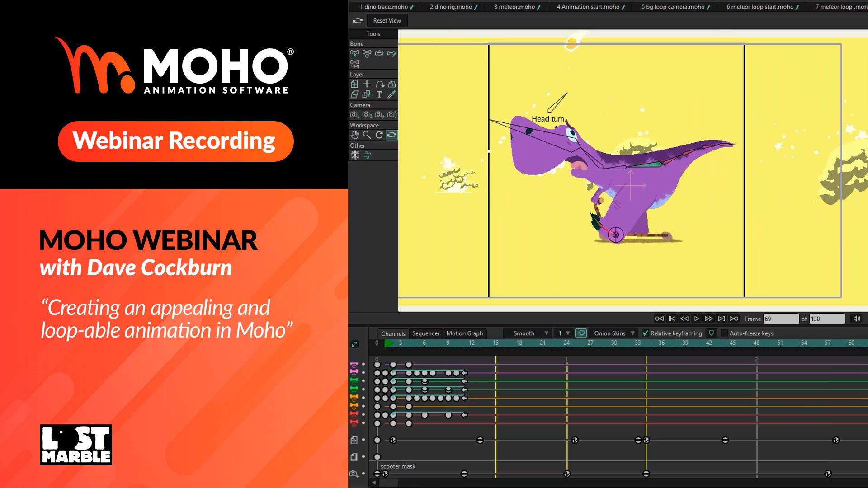Select the Wind tool under Other
This screenshot has width=868, height=488.
point(367,155)
